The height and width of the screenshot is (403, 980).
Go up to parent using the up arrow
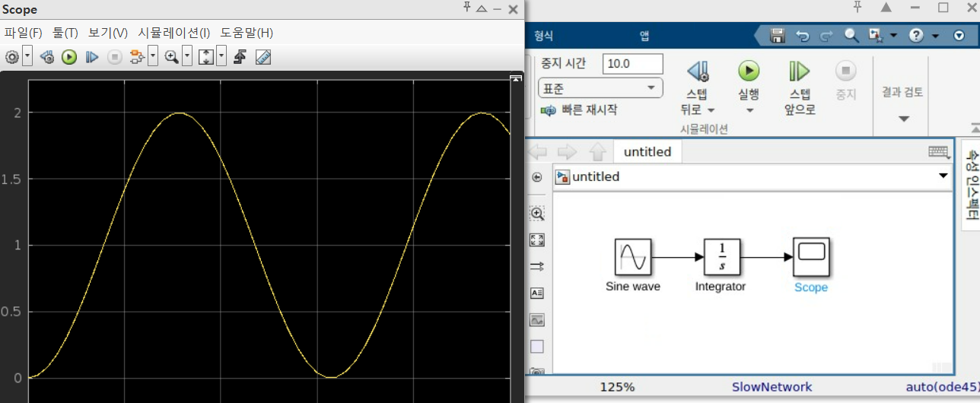597,152
